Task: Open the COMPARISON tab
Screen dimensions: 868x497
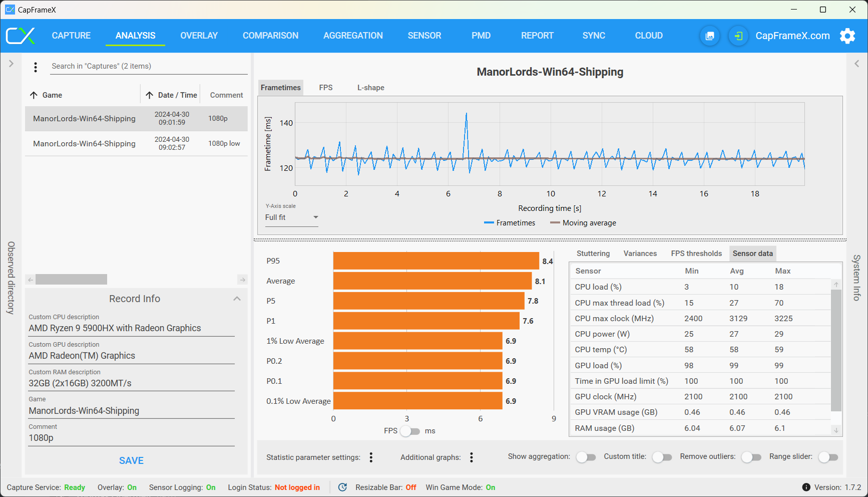Action: click(x=270, y=36)
